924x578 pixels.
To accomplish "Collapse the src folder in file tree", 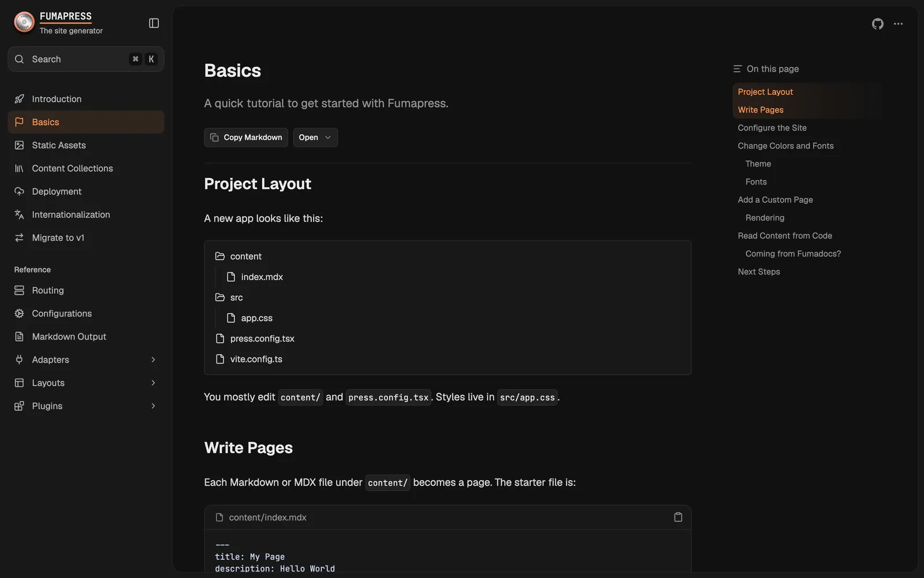I will [x=448, y=297].
